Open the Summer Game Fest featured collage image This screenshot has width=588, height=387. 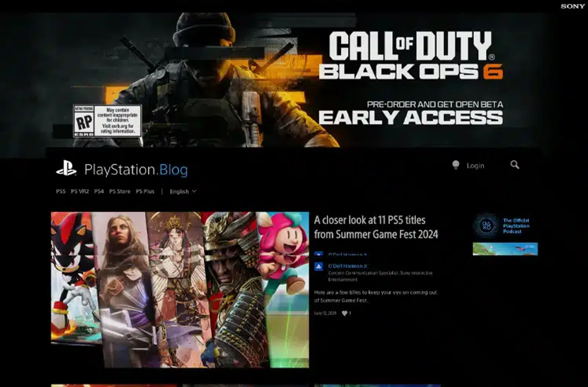click(x=180, y=290)
